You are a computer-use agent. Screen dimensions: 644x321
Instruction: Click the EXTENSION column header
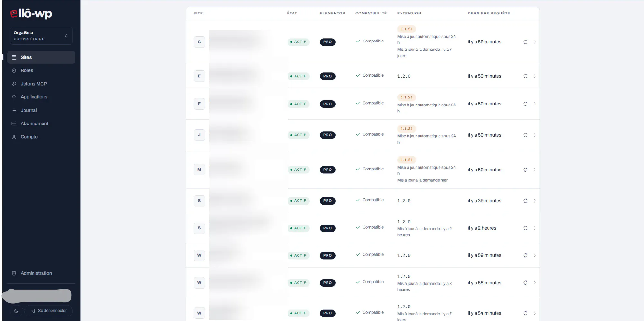[409, 13]
